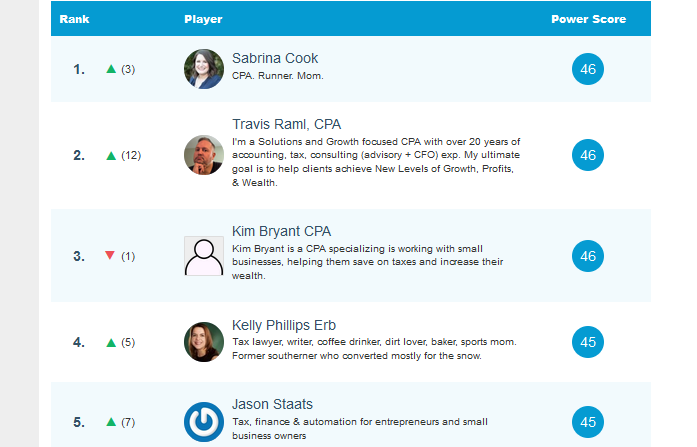697x447 pixels.
Task: Click Kelly Phillips Erb's profile photo
Action: click(x=204, y=342)
